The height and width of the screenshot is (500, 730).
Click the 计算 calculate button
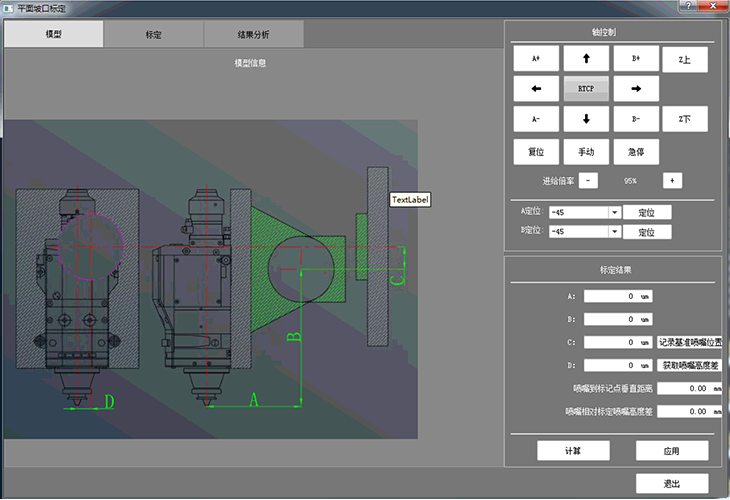click(x=573, y=450)
